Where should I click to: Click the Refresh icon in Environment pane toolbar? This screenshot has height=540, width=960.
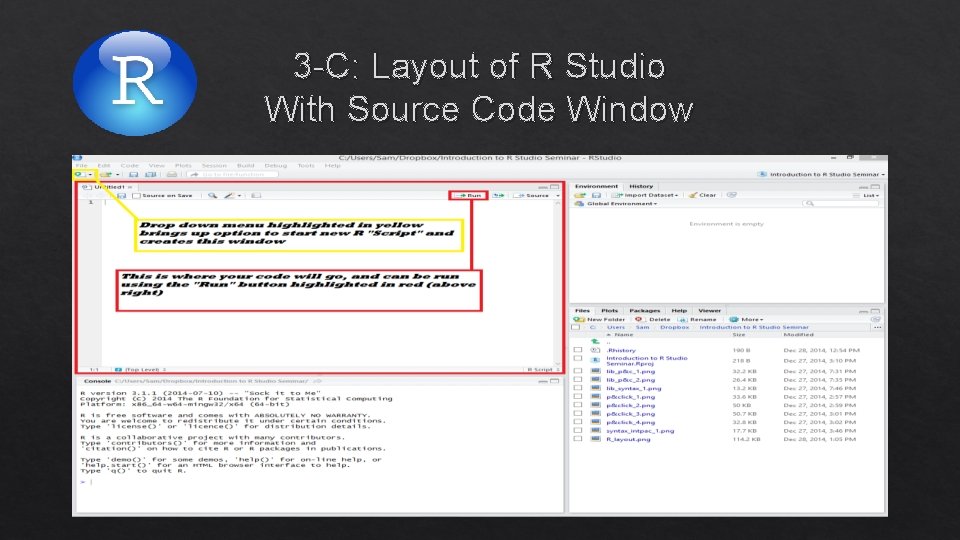732,195
